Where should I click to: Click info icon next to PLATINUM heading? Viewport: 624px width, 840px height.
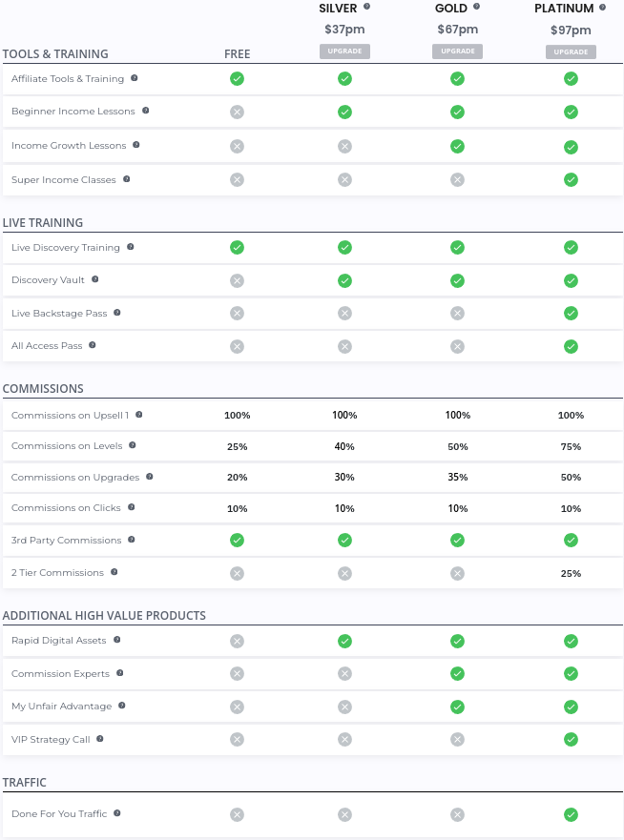pyautogui.click(x=602, y=8)
